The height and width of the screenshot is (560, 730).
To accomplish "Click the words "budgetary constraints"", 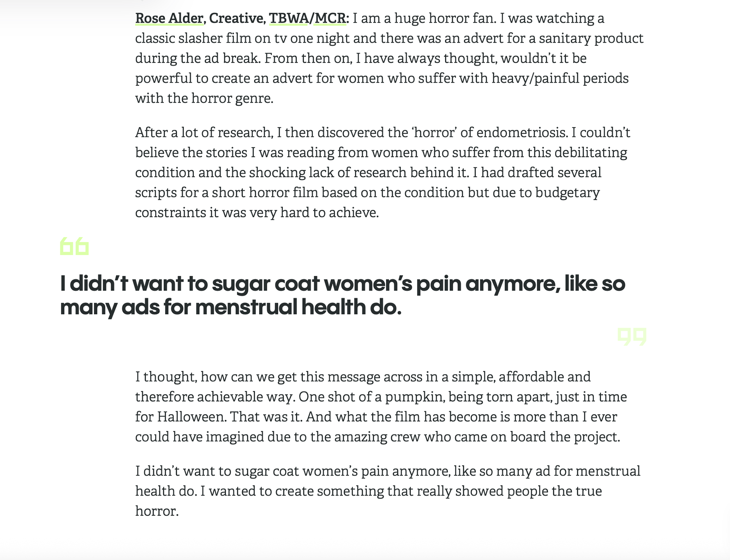I will [x=567, y=193].
